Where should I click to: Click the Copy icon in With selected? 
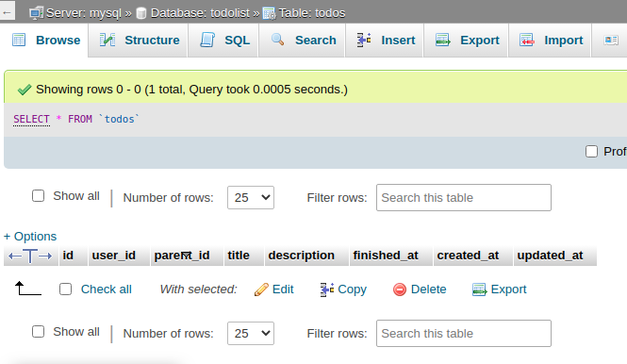tap(326, 290)
